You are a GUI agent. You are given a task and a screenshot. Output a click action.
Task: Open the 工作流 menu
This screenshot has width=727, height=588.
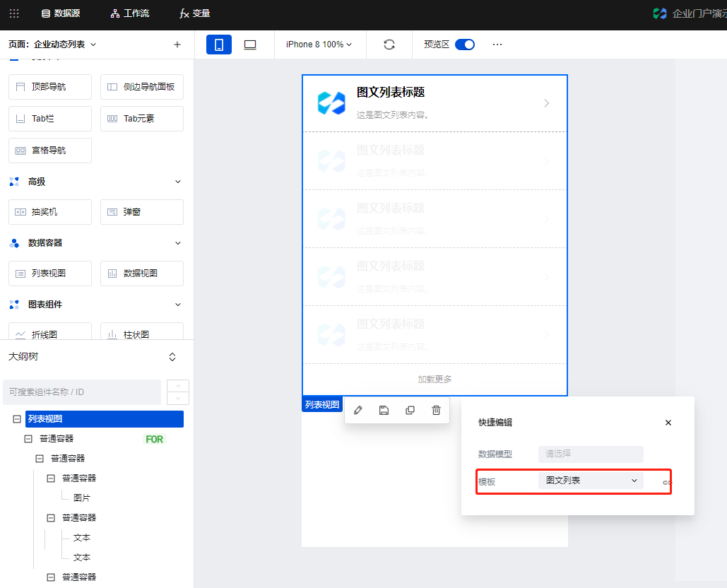coord(130,13)
